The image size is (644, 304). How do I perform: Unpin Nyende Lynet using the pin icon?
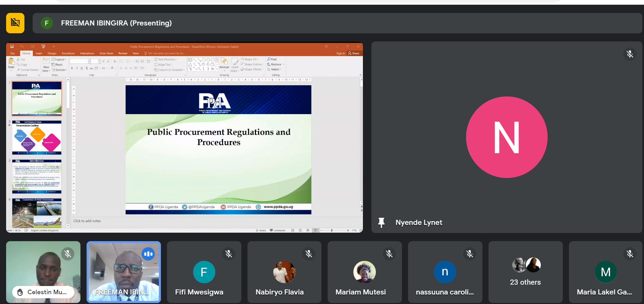(381, 222)
